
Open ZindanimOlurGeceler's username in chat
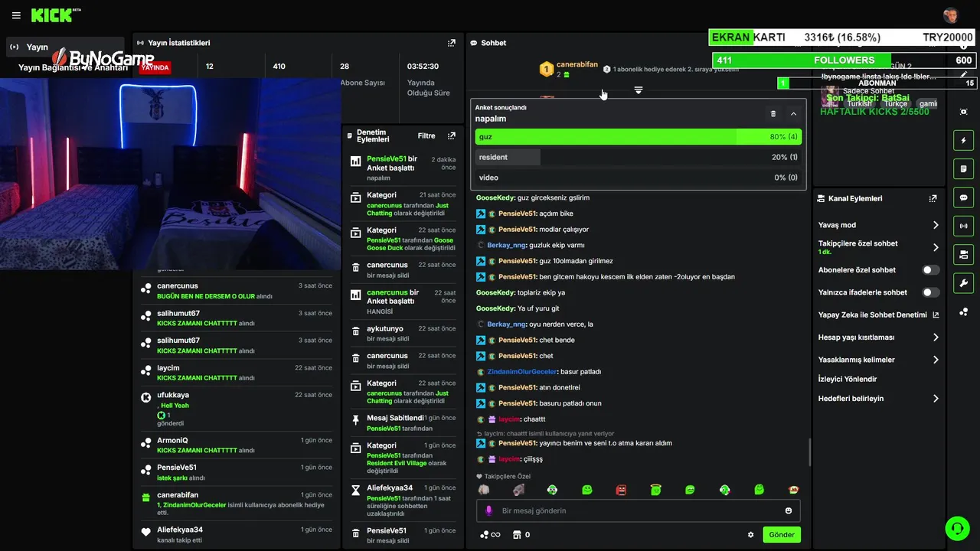point(522,371)
